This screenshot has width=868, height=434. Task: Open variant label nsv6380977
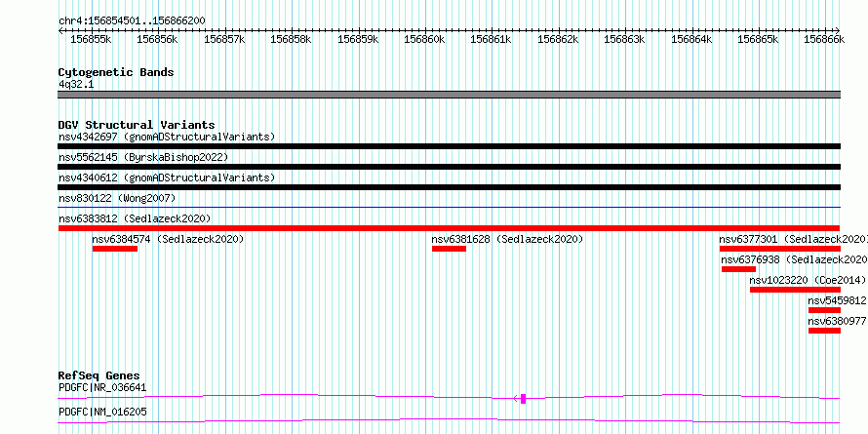click(837, 321)
